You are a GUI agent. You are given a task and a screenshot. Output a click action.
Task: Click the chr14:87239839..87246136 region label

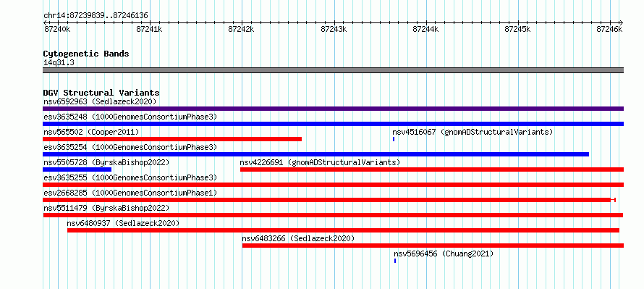coord(96,16)
